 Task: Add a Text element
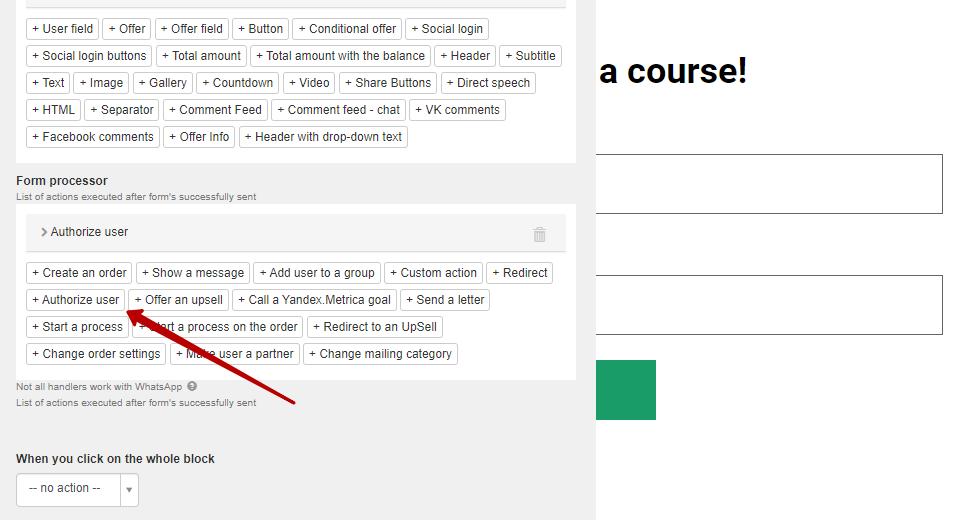[48, 82]
